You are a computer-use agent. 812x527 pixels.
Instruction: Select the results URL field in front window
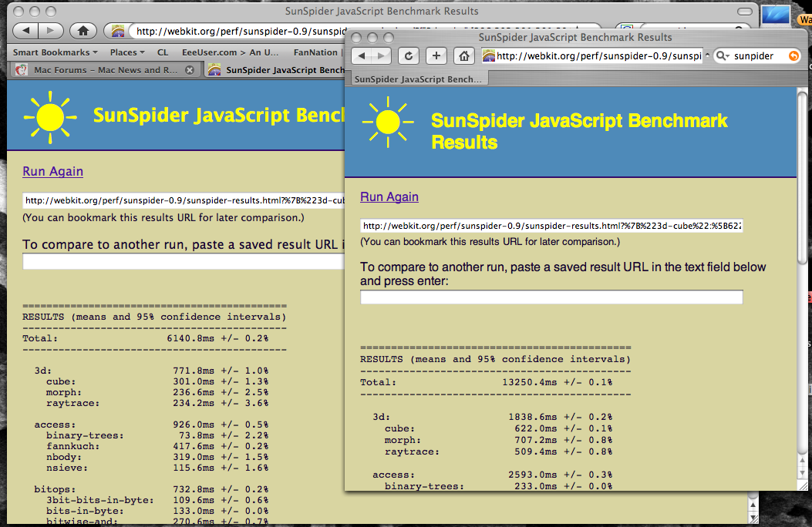click(x=551, y=226)
